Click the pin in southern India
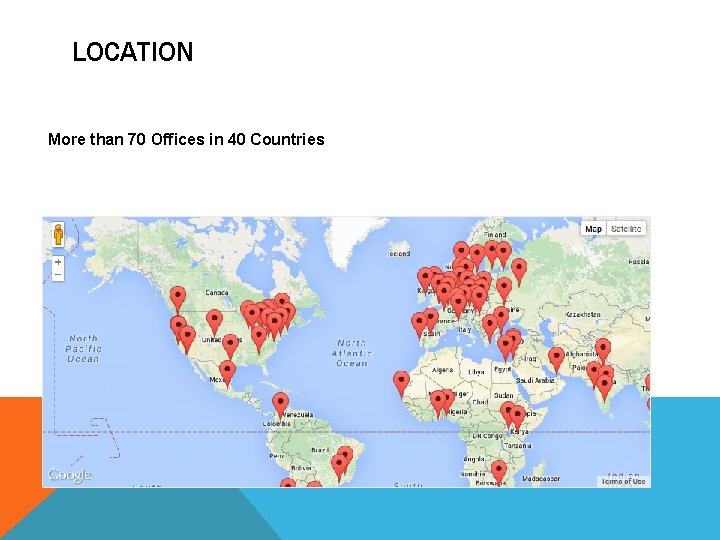The width and height of the screenshot is (720, 540). (605, 388)
